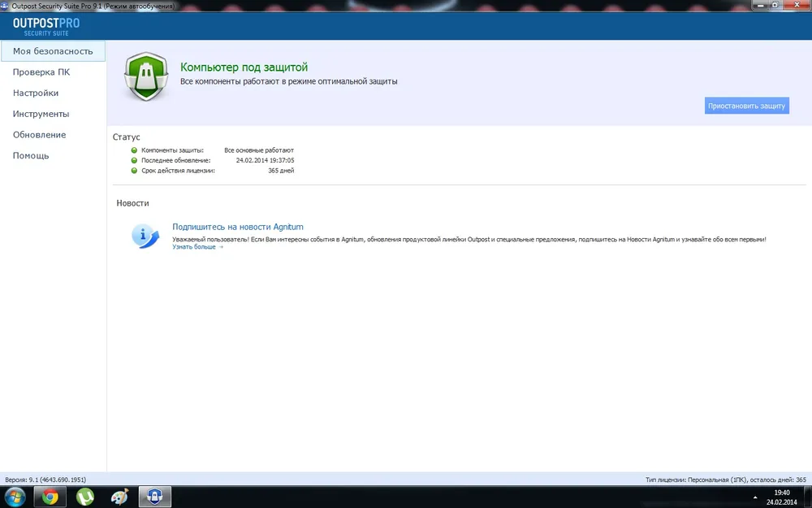Open the Windows Start menu
This screenshot has height=508, width=812.
coord(15,497)
